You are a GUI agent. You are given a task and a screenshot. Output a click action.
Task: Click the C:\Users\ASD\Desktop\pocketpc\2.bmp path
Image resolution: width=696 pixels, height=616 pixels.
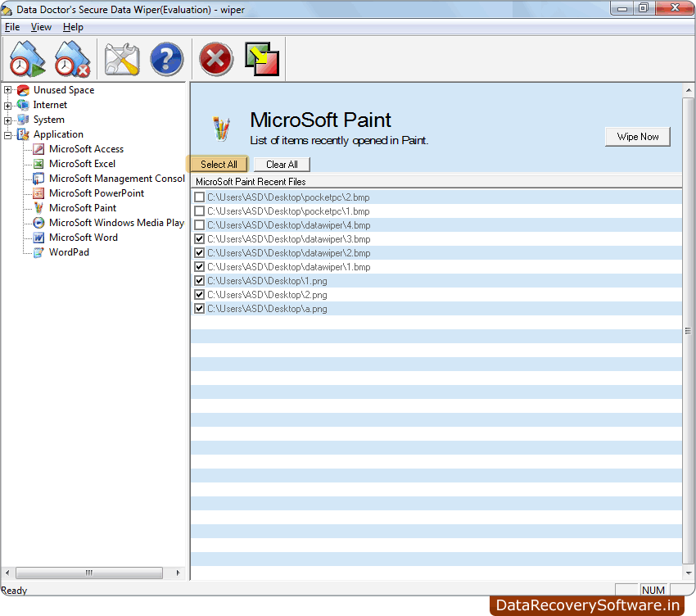pyautogui.click(x=288, y=197)
